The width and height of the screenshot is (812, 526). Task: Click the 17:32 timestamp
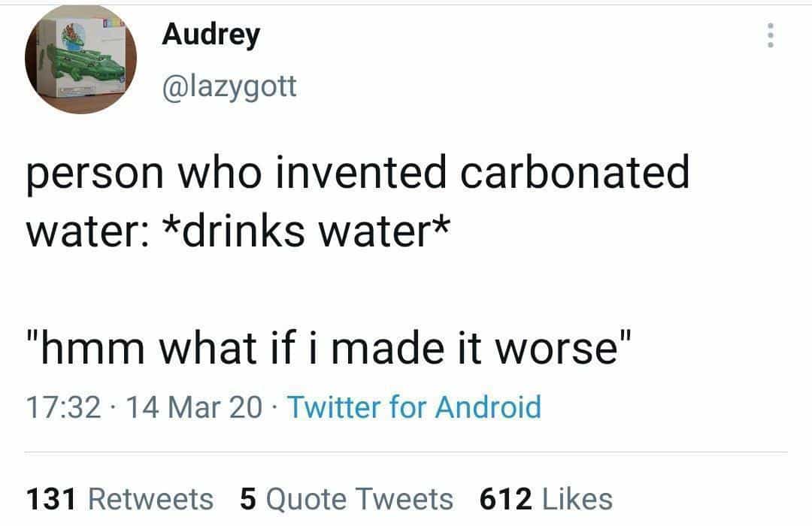pyautogui.click(x=63, y=407)
